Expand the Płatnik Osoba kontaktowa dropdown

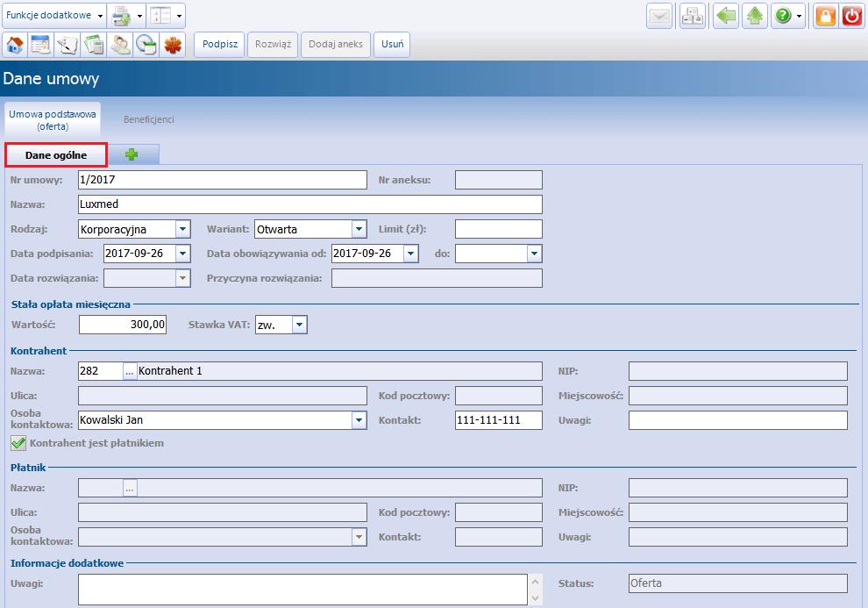359,537
